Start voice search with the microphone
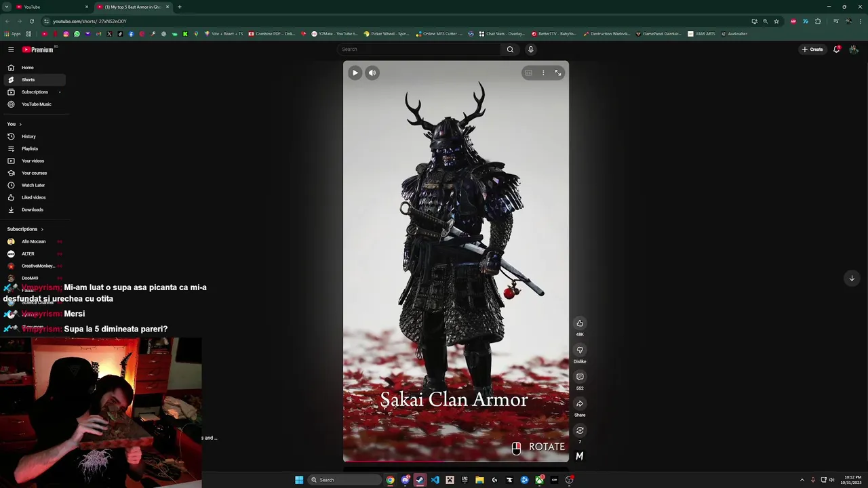This screenshot has width=868, height=488. click(x=530, y=49)
